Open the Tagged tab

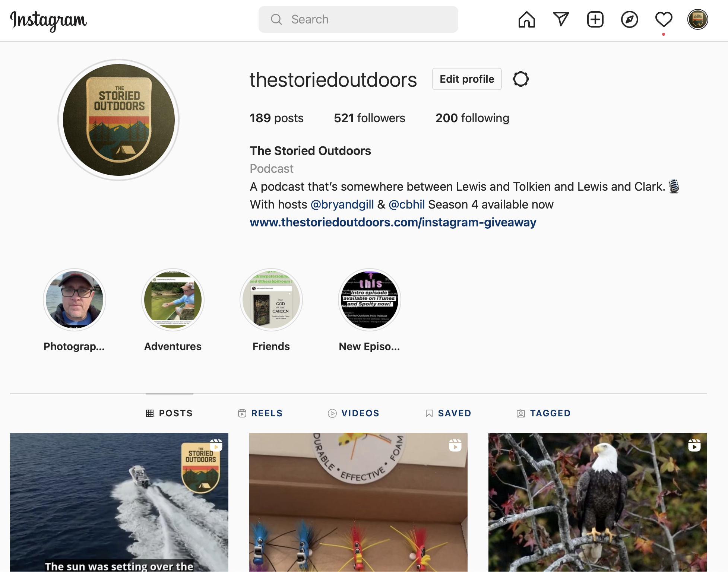click(x=544, y=413)
